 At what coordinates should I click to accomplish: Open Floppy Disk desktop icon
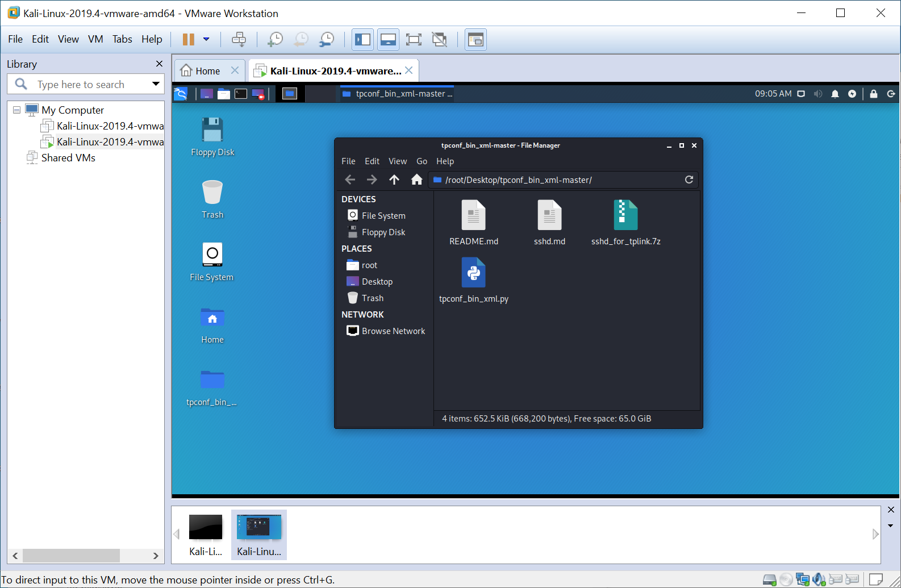click(212, 136)
